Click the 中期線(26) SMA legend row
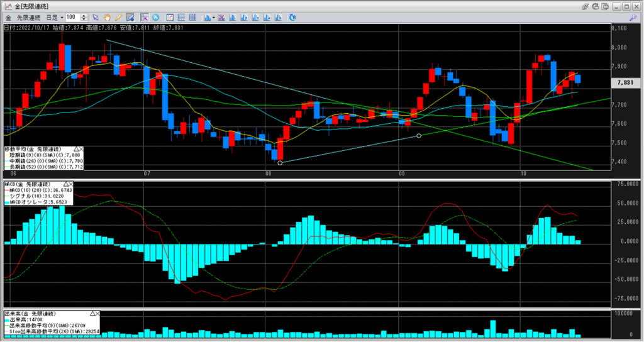The width and height of the screenshot is (644, 342). [44, 161]
